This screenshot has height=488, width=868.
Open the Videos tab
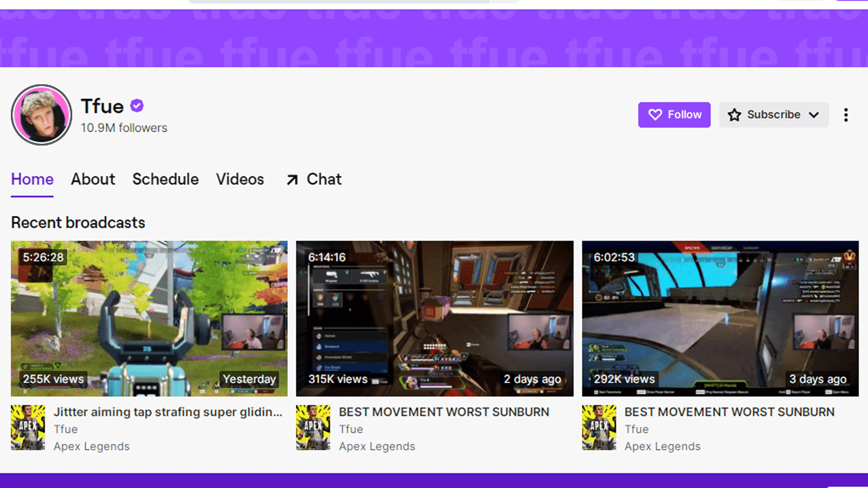240,179
